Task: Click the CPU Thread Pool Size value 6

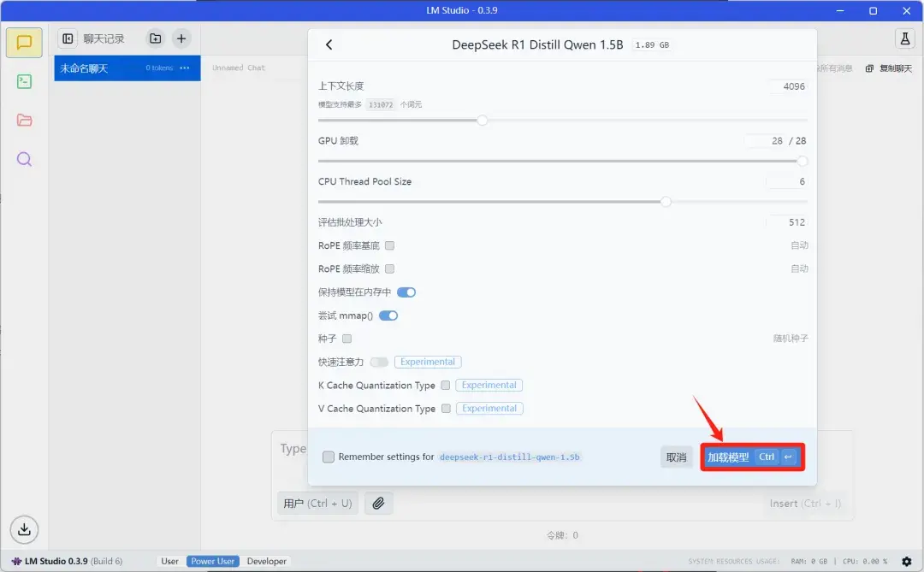Action: [x=787, y=181]
